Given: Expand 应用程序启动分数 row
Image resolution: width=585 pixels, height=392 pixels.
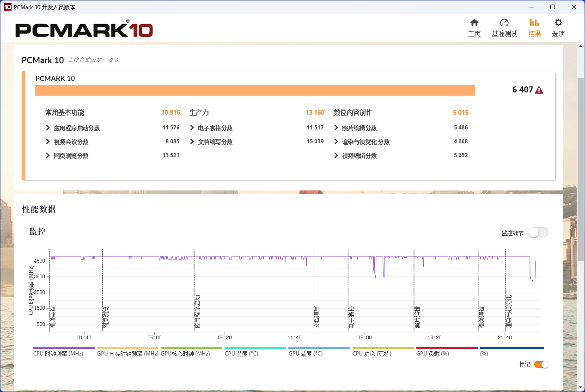Looking at the screenshot, I should tap(48, 128).
